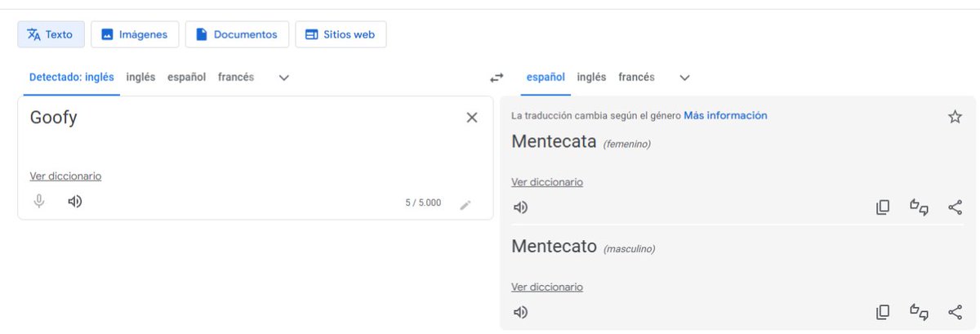Listen to "Mentecato" pronunciation
Viewport: 980px width, 334px height.
point(520,312)
